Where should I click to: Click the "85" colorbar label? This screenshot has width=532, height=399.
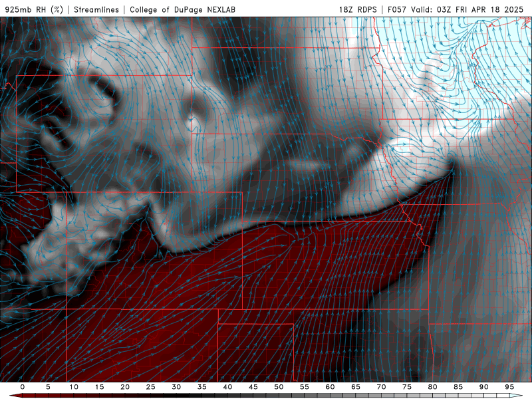pos(458,387)
